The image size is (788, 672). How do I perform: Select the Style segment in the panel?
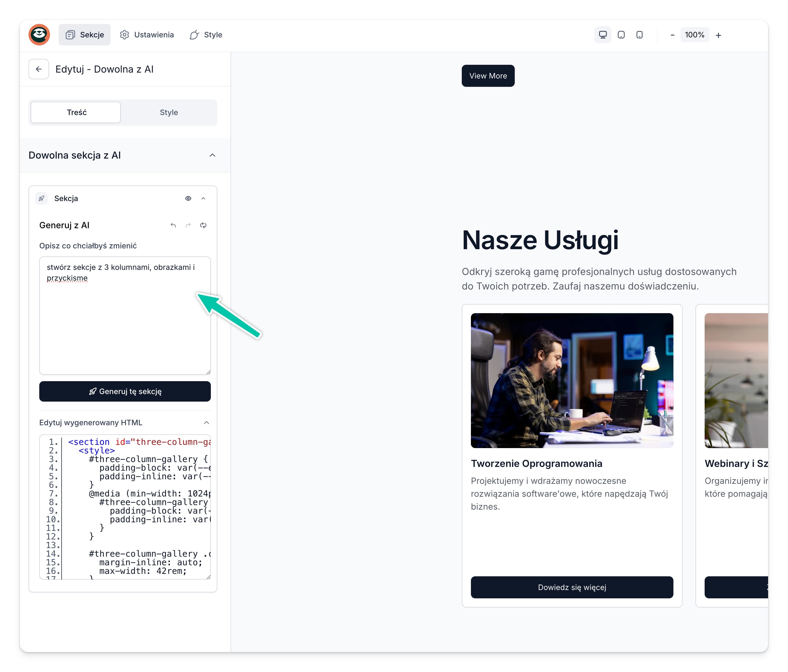(169, 113)
